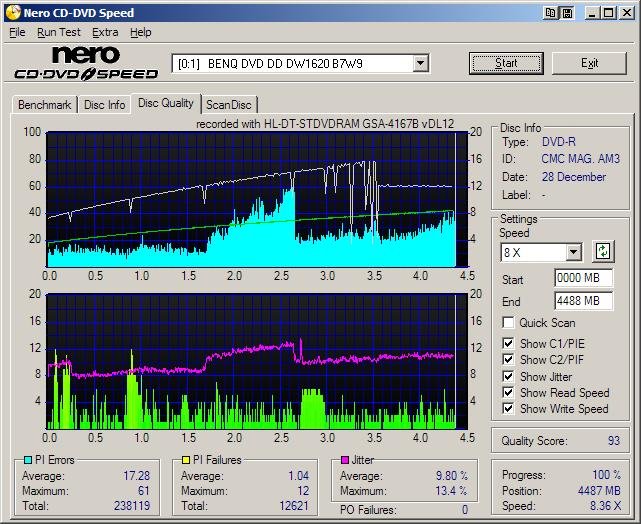Switch to the Disc Info tab

(x=105, y=105)
